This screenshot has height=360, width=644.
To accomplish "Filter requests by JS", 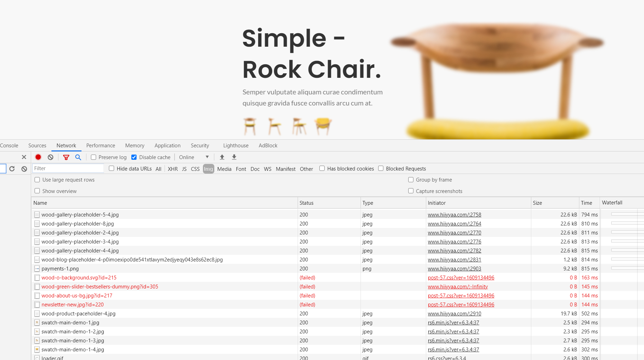I will [184, 169].
